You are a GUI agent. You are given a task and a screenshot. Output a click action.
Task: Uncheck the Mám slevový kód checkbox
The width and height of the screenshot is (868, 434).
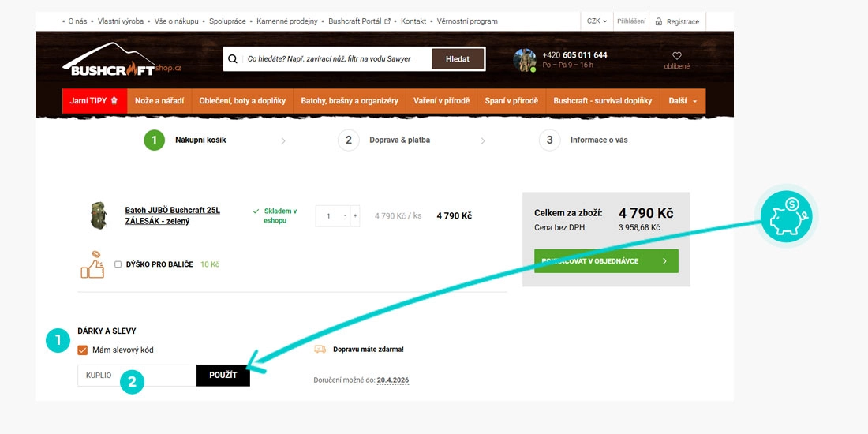coord(83,350)
